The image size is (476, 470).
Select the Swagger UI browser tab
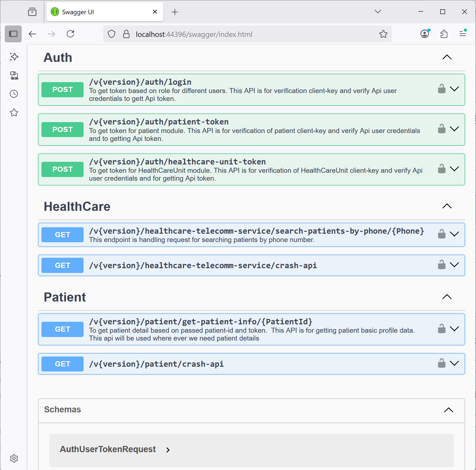coord(105,12)
